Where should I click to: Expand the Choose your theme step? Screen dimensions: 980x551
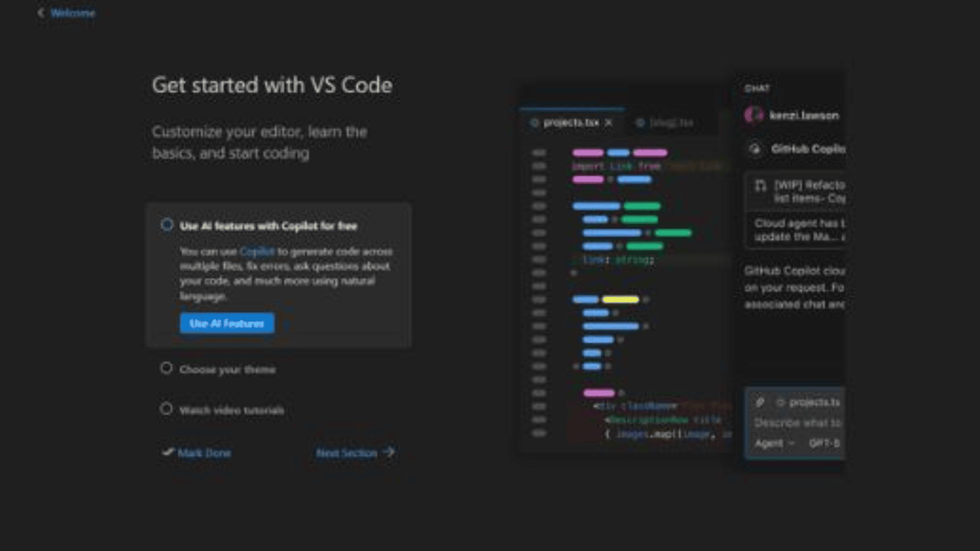(x=228, y=369)
